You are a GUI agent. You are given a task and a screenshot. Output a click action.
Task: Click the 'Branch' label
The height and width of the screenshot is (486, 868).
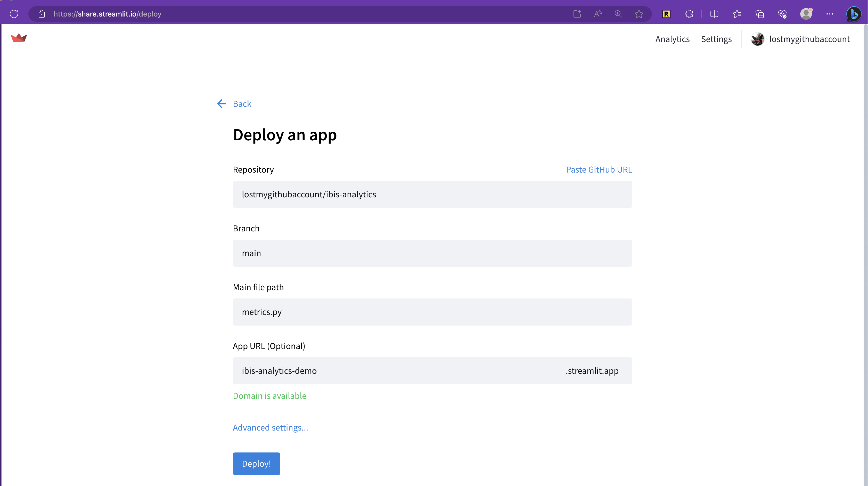[x=246, y=229]
